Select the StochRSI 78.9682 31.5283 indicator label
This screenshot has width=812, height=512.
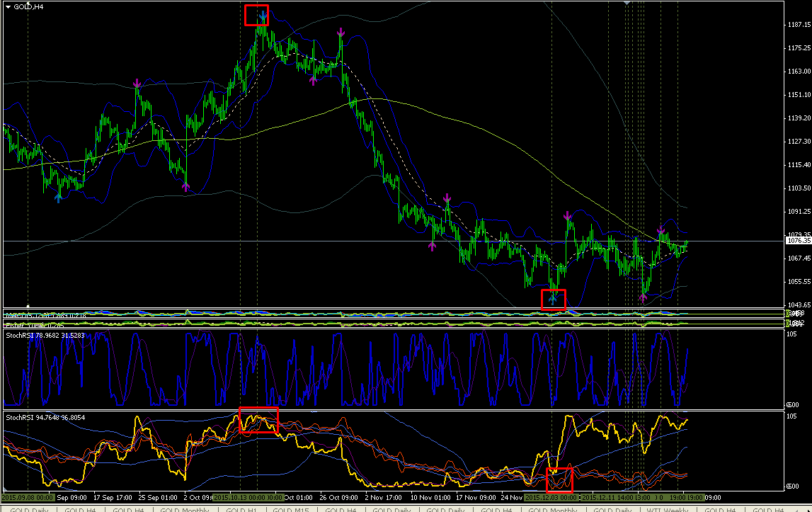point(45,335)
